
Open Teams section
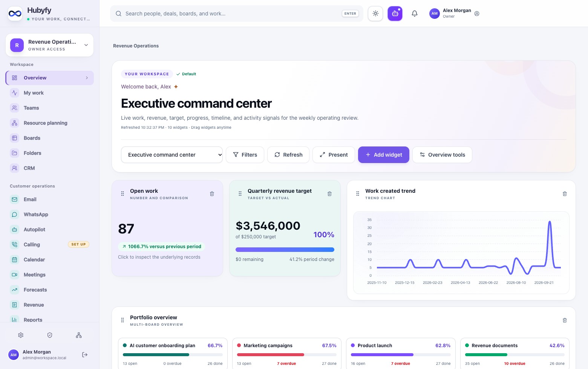point(49,108)
